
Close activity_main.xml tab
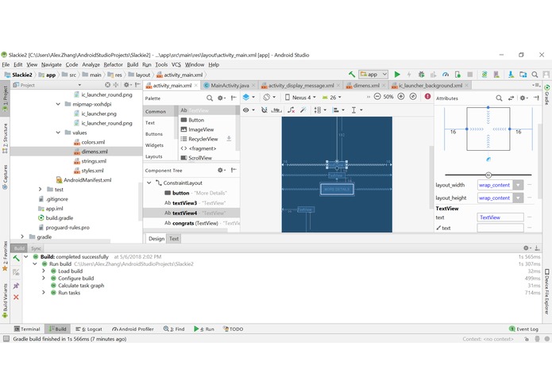tap(196, 86)
